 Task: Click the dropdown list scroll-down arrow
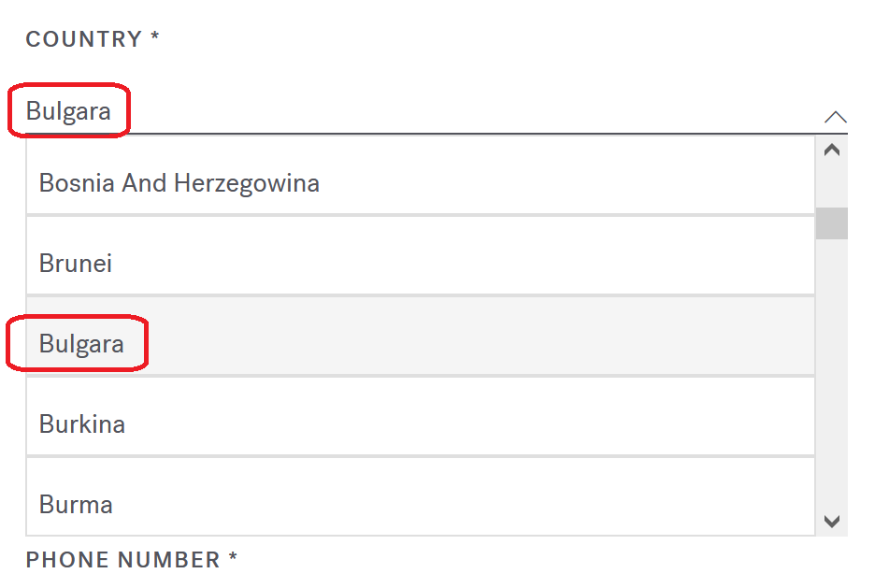point(832,521)
